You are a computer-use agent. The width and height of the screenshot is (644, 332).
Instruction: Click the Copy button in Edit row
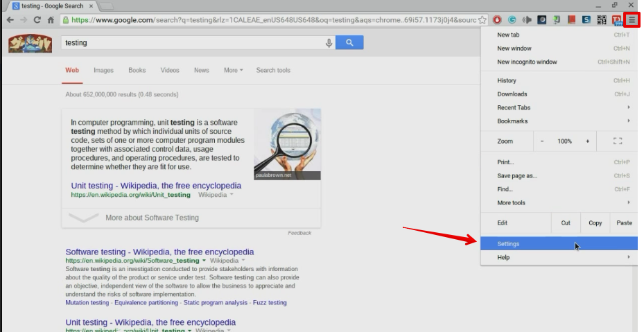point(595,222)
